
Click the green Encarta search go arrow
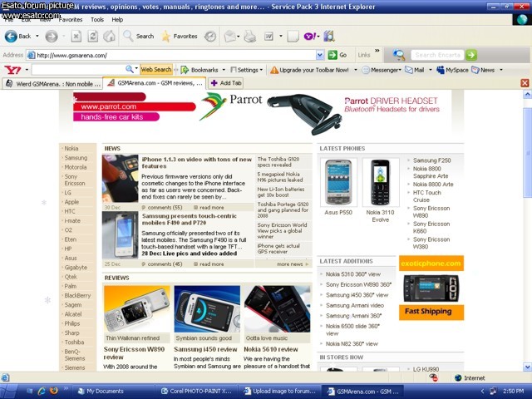pos(471,55)
